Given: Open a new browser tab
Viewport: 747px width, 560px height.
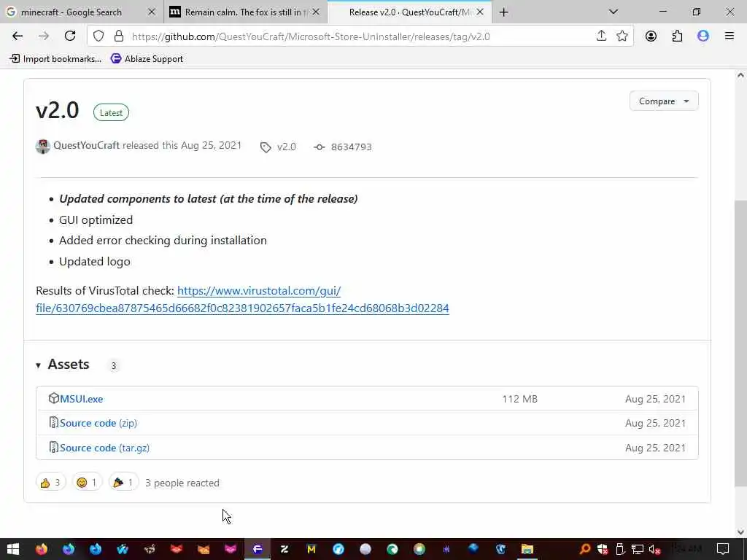Looking at the screenshot, I should coord(503,12).
